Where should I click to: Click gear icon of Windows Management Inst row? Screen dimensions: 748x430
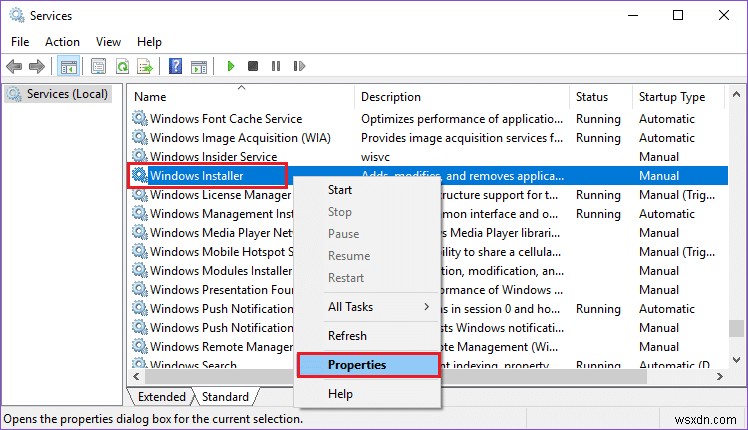click(140, 213)
